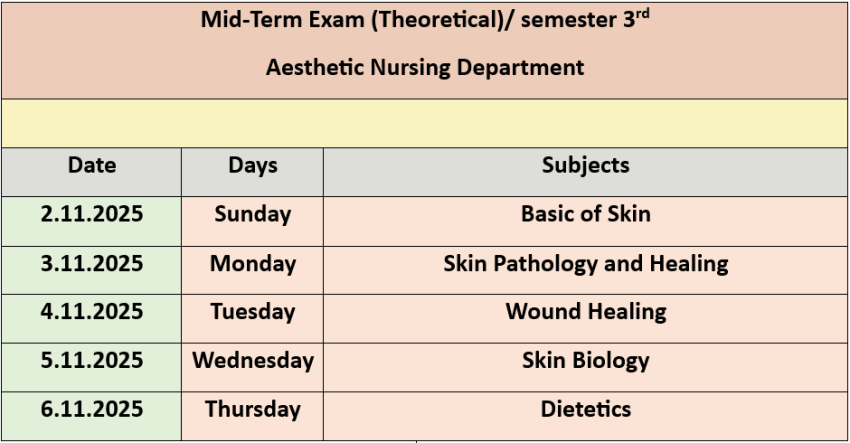
Task: Click the Skin Pathology and Healing subject
Action: pos(586,264)
